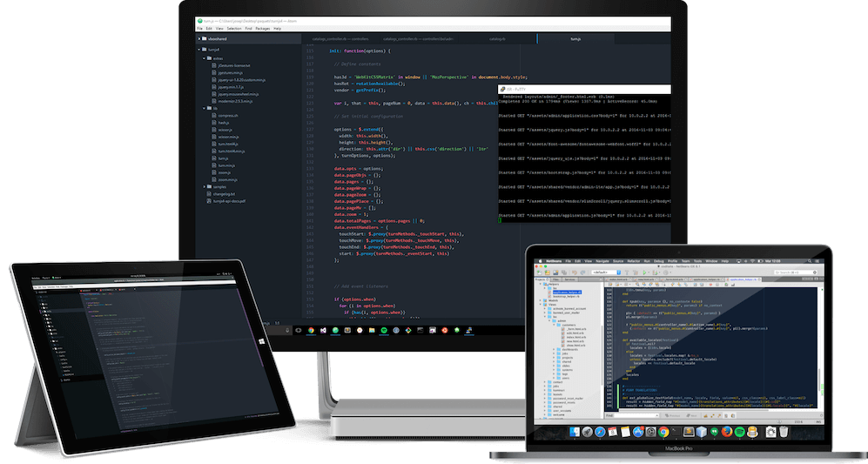This screenshot has height=464, width=868.
Task: Open Trash from the macOS dock
Action: [x=784, y=432]
